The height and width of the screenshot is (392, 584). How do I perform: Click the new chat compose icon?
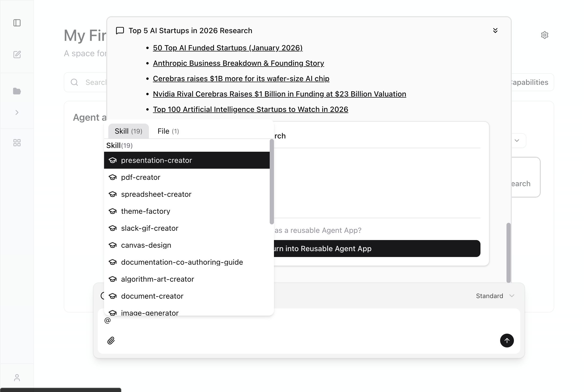[17, 55]
